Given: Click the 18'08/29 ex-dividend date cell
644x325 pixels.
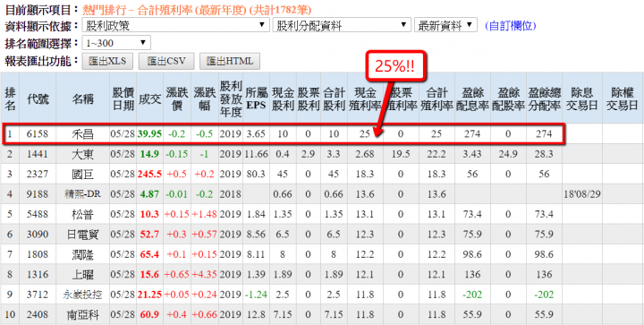Looking at the screenshot, I should tap(582, 194).
